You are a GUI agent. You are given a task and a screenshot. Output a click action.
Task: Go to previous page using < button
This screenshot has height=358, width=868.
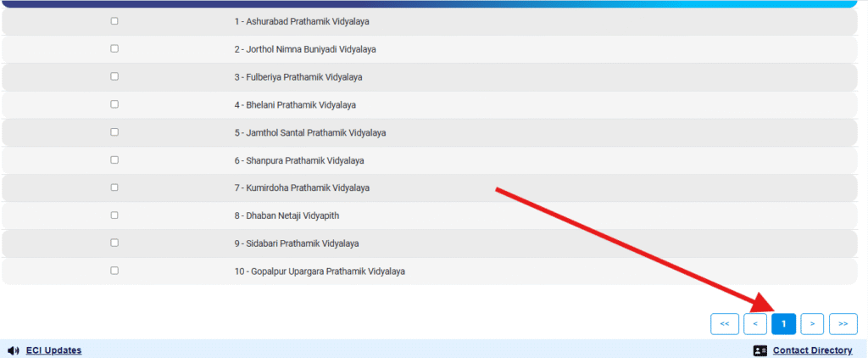pos(755,323)
